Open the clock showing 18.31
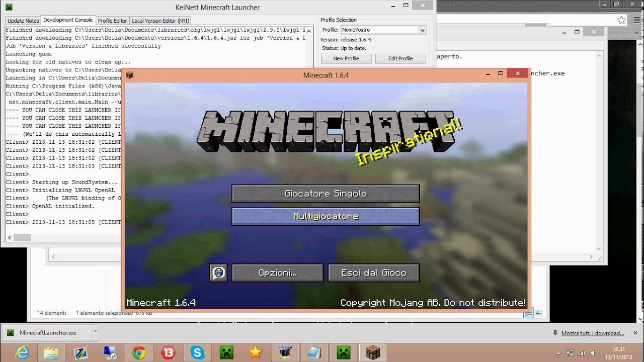Image resolution: width=644 pixels, height=362 pixels. pos(619,353)
